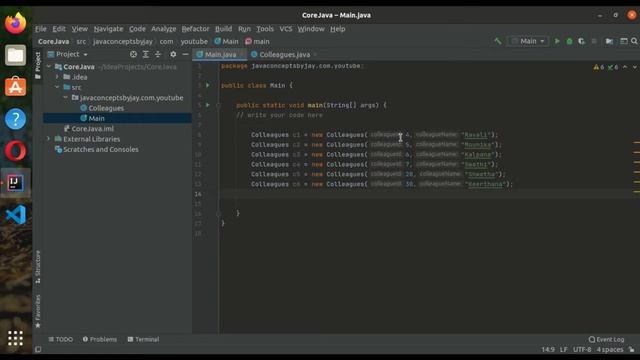This screenshot has width=640, height=360.
Task: Click the Build Project hammer icon
Action: [x=498, y=41]
